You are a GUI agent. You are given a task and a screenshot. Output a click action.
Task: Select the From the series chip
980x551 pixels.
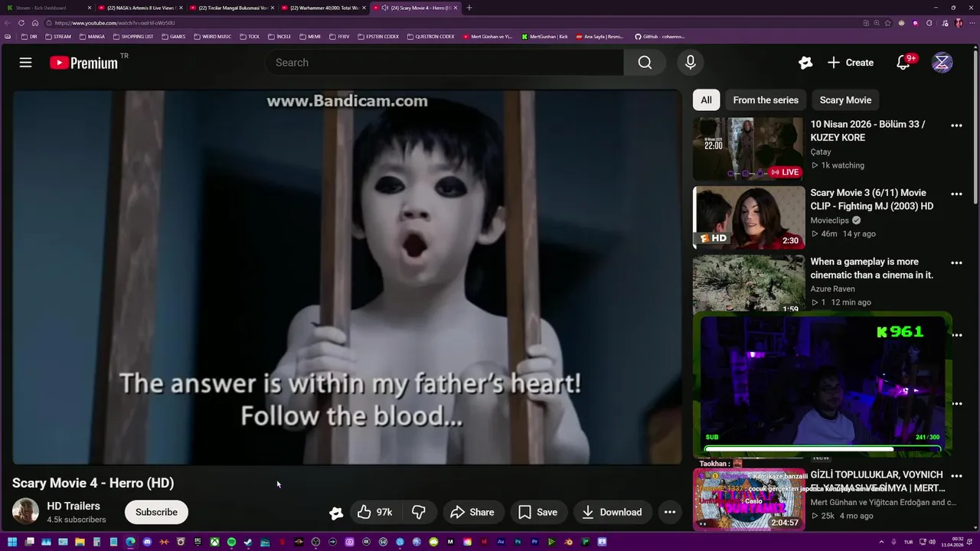[766, 99]
